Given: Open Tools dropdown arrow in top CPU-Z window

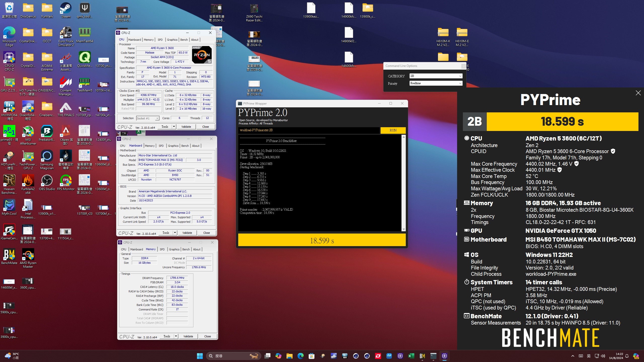Looking at the screenshot, I should (174, 127).
